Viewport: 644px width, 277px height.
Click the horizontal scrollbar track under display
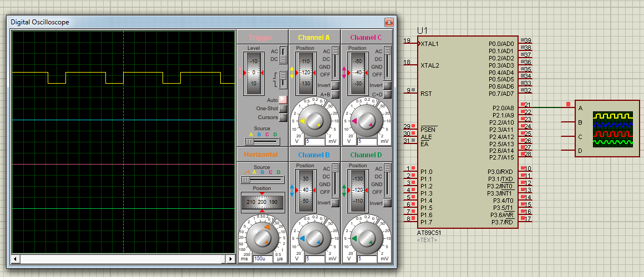(123, 259)
